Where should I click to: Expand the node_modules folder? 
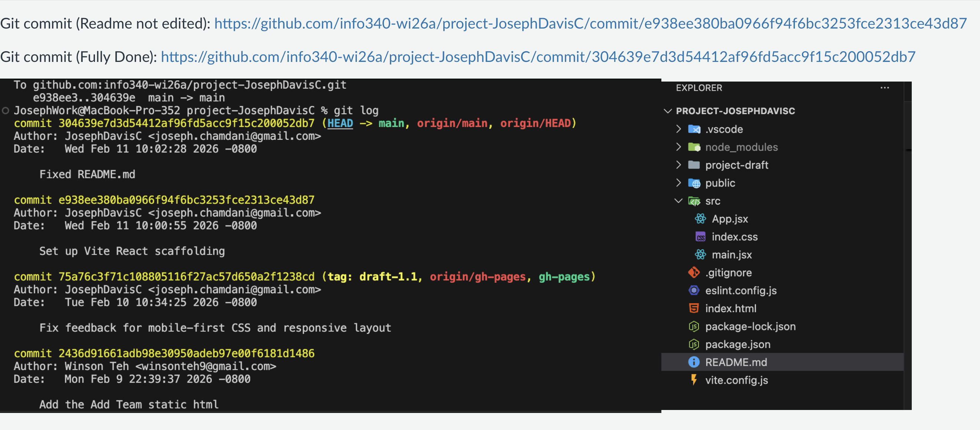tap(679, 147)
